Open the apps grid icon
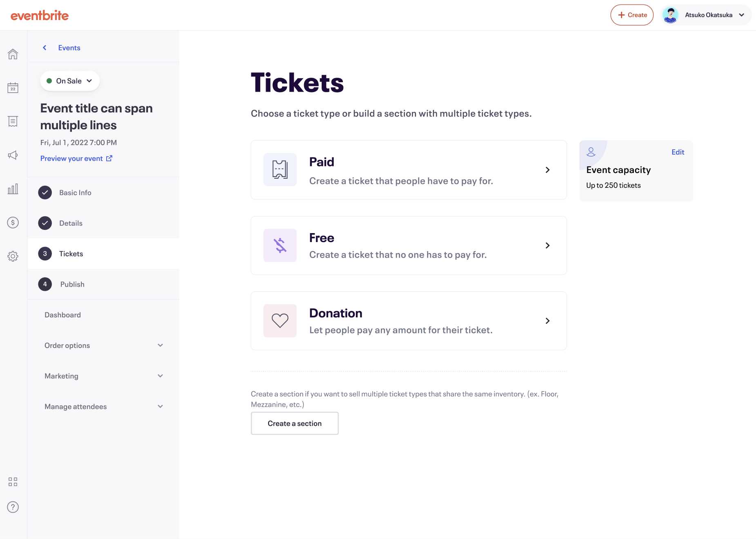The height and width of the screenshot is (539, 756). click(x=13, y=482)
